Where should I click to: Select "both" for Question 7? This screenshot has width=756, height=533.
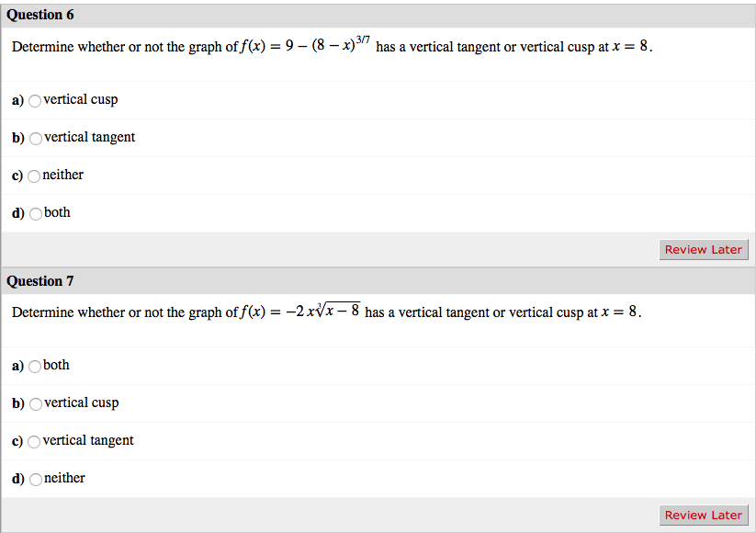(x=35, y=366)
